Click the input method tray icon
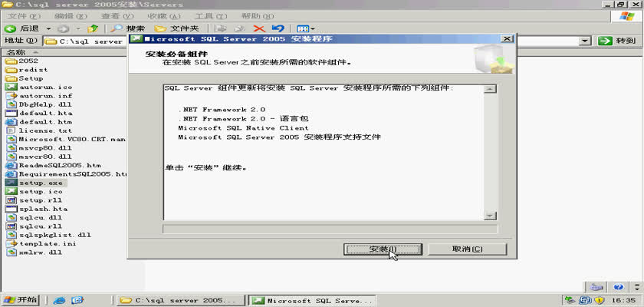644x307 pixels. pyautogui.click(x=585, y=300)
